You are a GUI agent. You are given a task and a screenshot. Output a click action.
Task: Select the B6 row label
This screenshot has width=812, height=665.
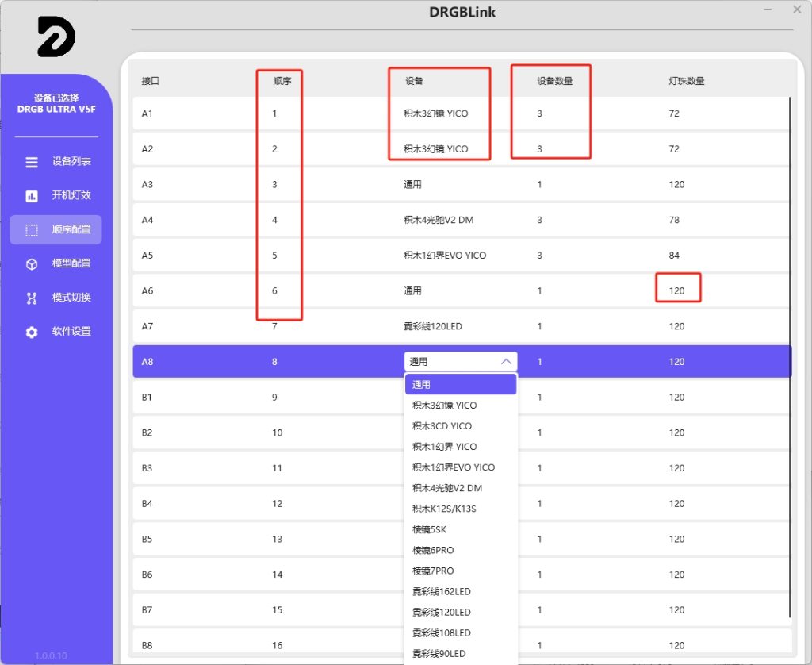click(147, 575)
